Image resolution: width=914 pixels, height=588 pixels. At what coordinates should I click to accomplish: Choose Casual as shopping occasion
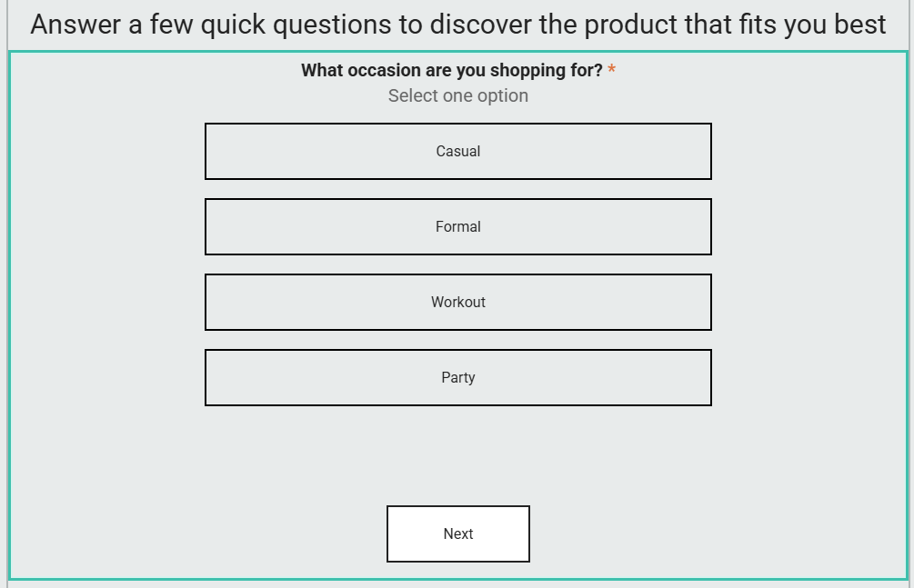pos(457,152)
